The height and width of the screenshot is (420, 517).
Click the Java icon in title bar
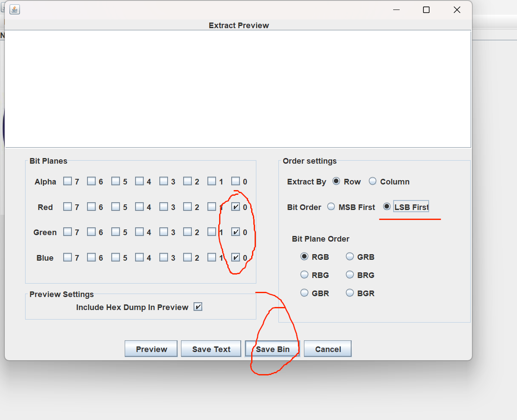point(14,10)
